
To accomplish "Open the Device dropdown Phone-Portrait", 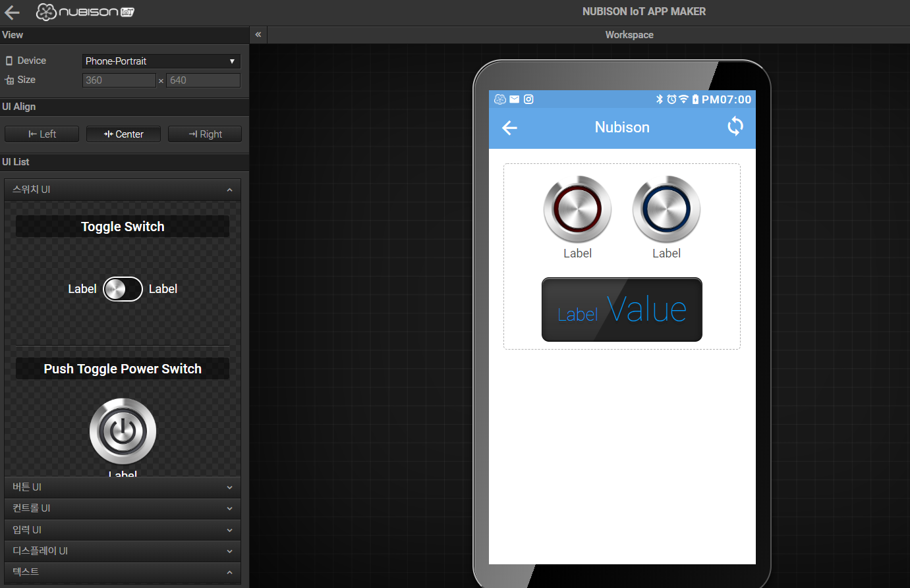I will [x=161, y=61].
